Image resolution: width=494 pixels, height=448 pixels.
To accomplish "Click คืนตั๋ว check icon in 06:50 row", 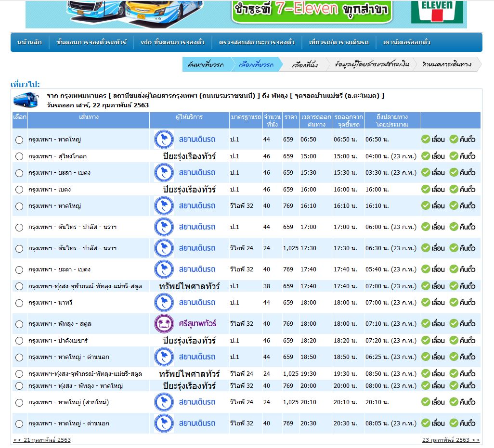I will coord(454,139).
